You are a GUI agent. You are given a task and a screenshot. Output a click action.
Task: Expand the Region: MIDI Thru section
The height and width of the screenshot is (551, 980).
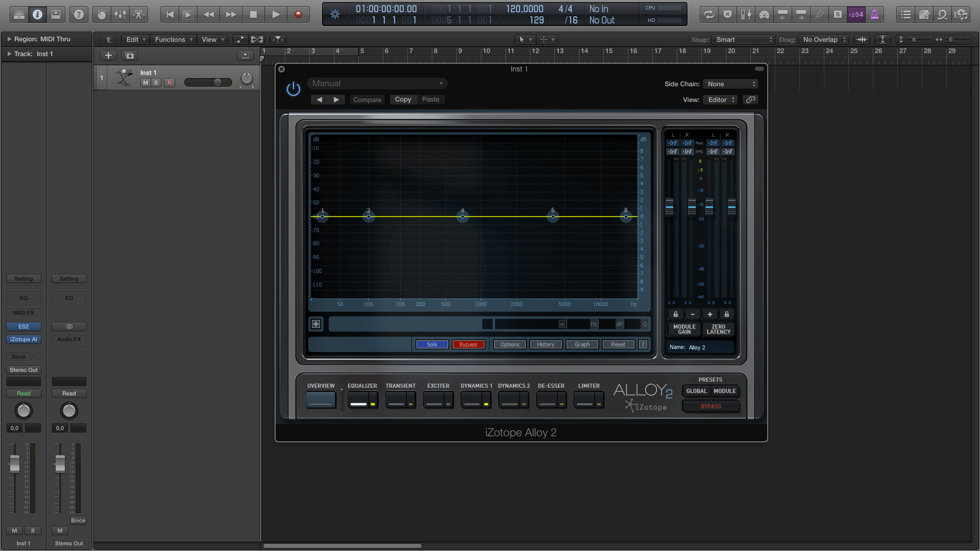pos(9,39)
